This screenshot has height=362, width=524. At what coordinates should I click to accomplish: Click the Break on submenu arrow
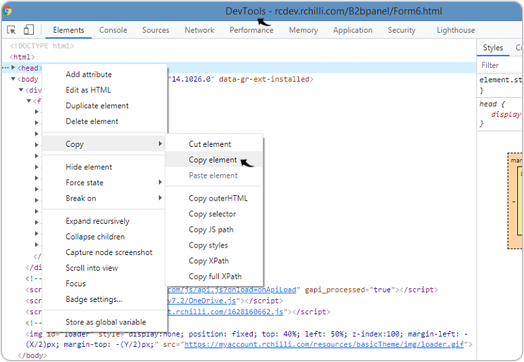tap(160, 198)
